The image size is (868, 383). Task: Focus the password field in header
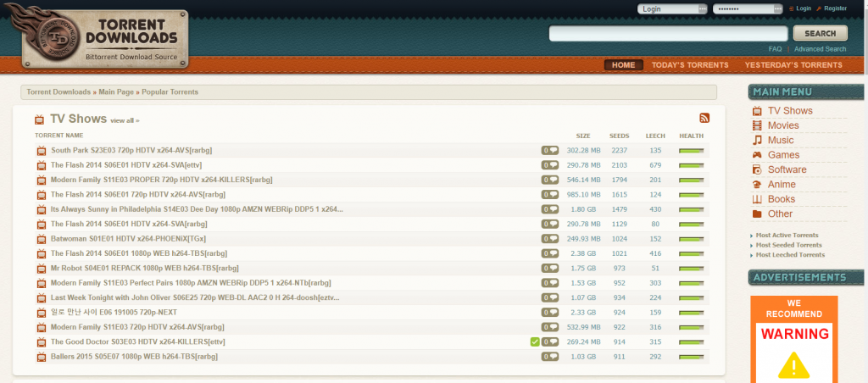(748, 8)
